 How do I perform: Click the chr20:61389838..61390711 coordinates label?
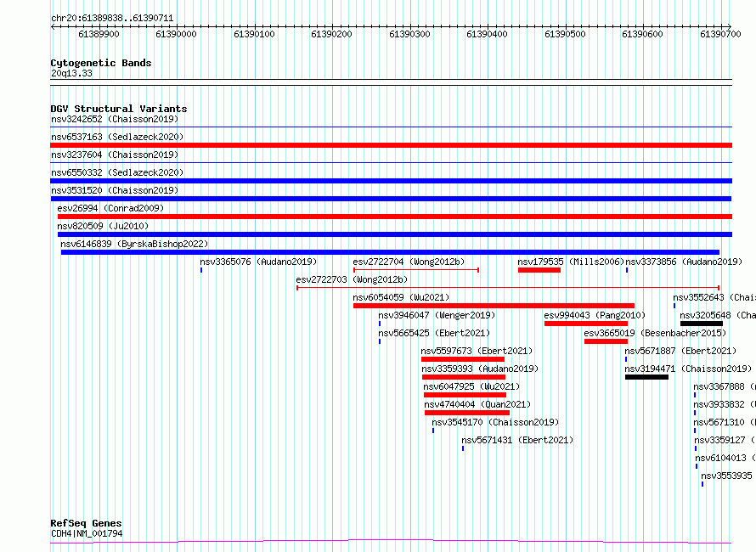pos(112,19)
